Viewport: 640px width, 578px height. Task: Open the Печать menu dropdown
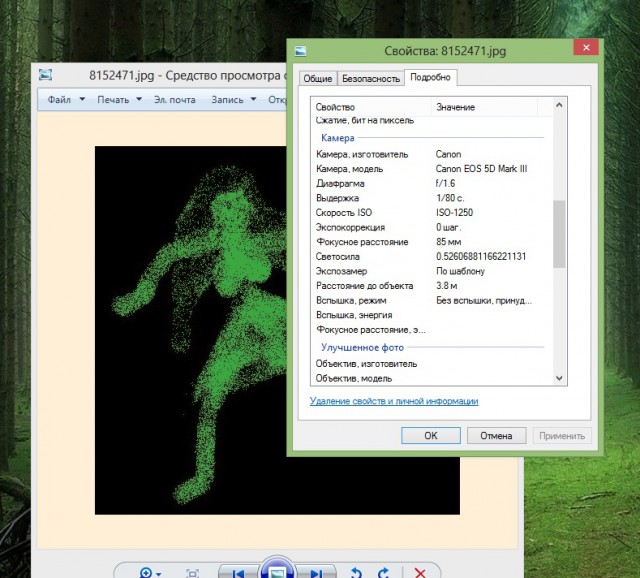click(x=119, y=100)
